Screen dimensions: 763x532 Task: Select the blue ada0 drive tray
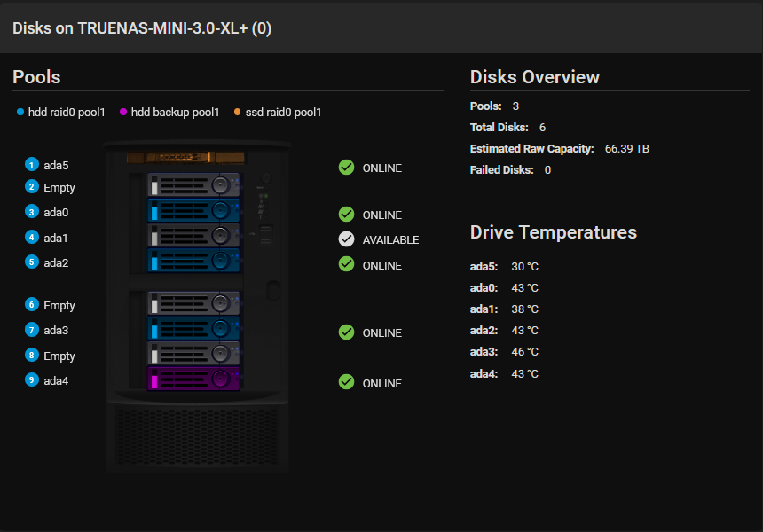pos(193,210)
